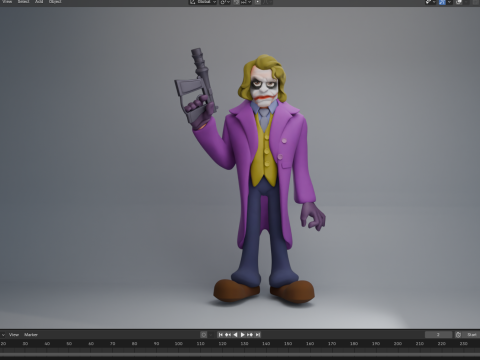The image size is (480, 360).
Task: Jump to the previous keyframe
Action: pyautogui.click(x=228, y=334)
